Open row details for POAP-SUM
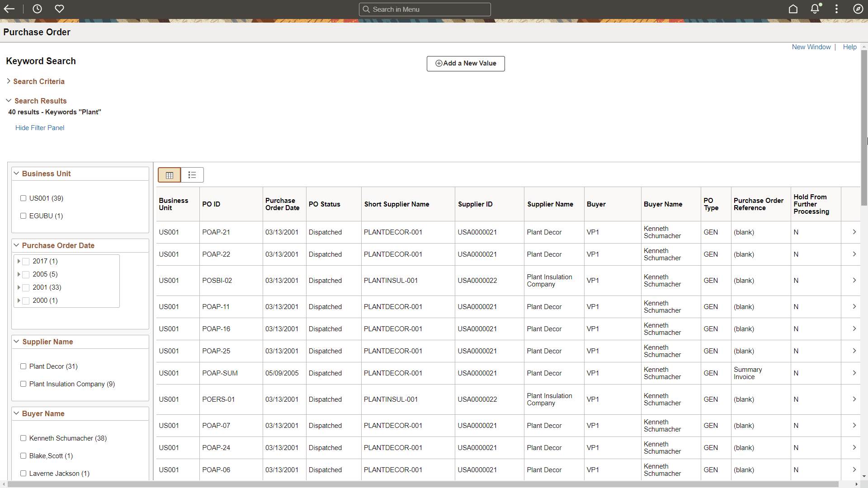868x488 pixels. coord(854,373)
